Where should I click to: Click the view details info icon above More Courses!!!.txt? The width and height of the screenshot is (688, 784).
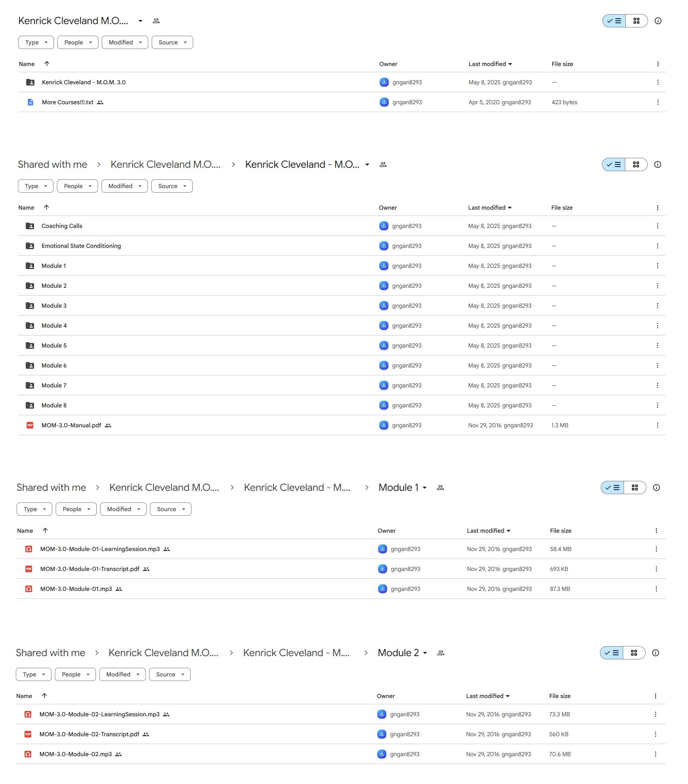[658, 21]
